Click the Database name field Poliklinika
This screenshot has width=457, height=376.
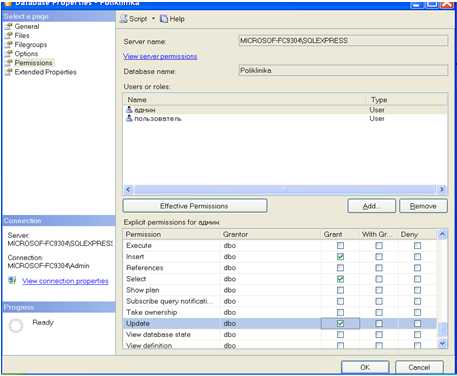click(x=343, y=70)
